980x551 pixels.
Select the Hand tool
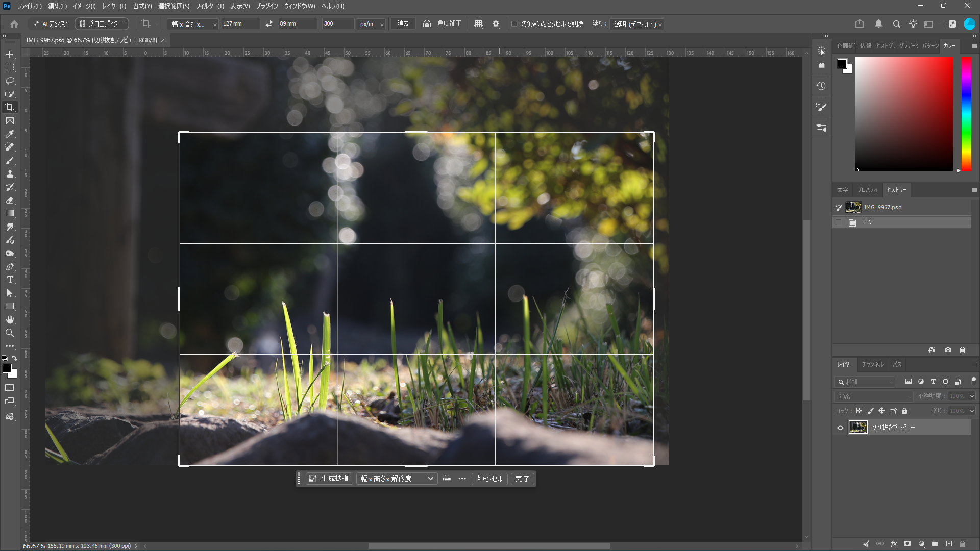coord(10,319)
